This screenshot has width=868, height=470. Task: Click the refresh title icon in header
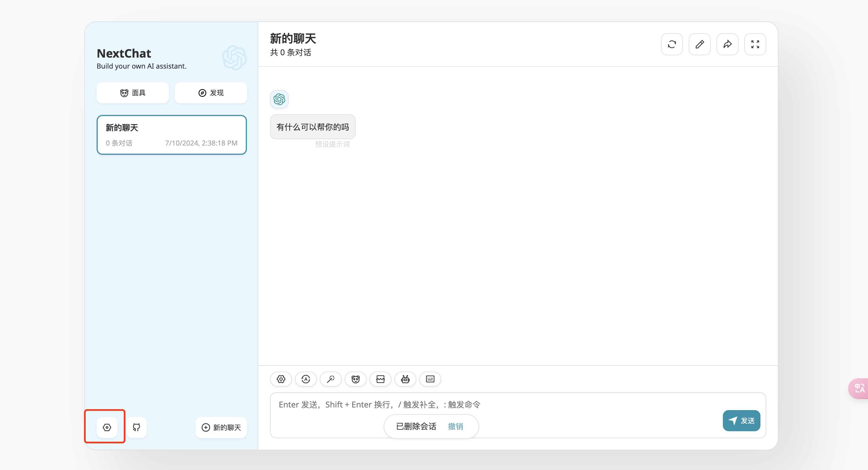[672, 44]
